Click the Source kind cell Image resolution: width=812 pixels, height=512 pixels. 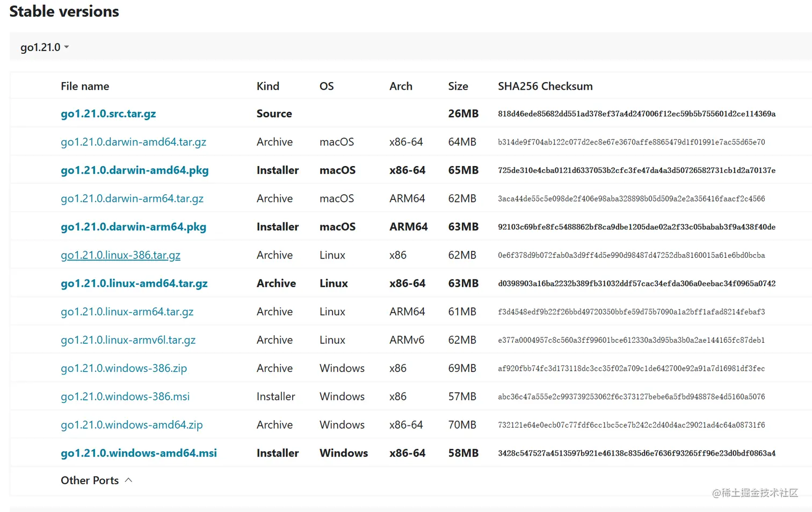274,113
